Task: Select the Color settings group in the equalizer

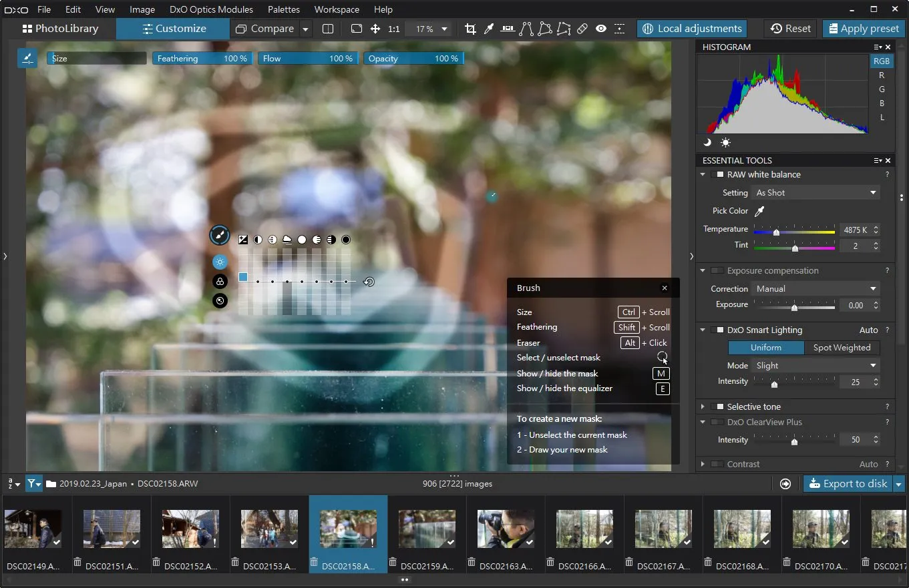Action: (220, 282)
